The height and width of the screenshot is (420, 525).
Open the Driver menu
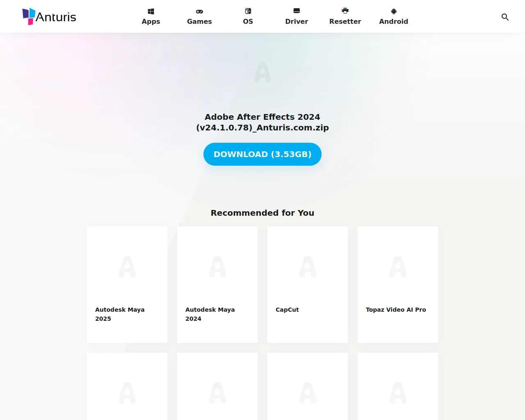pyautogui.click(x=297, y=16)
